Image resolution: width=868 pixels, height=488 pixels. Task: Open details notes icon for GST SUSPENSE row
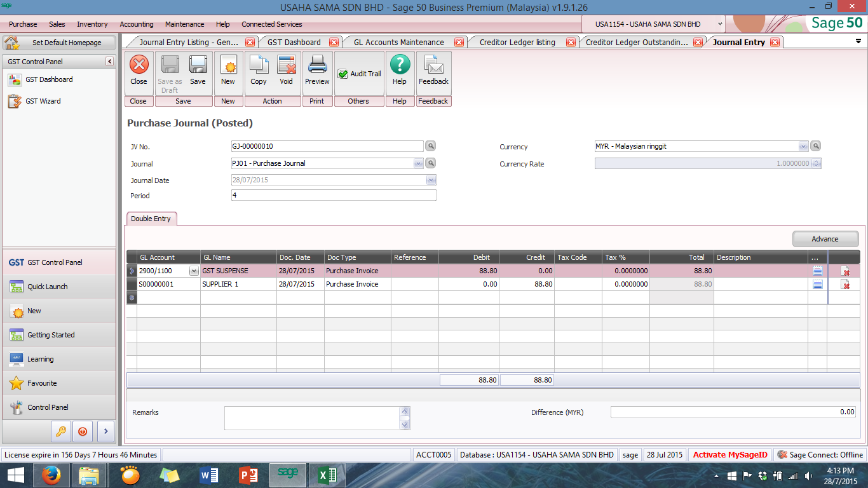(x=818, y=271)
